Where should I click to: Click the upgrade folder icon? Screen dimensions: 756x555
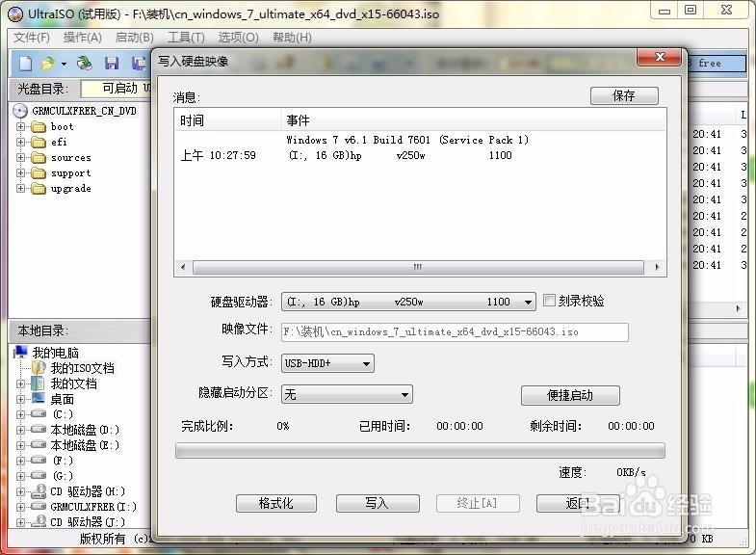(x=39, y=189)
